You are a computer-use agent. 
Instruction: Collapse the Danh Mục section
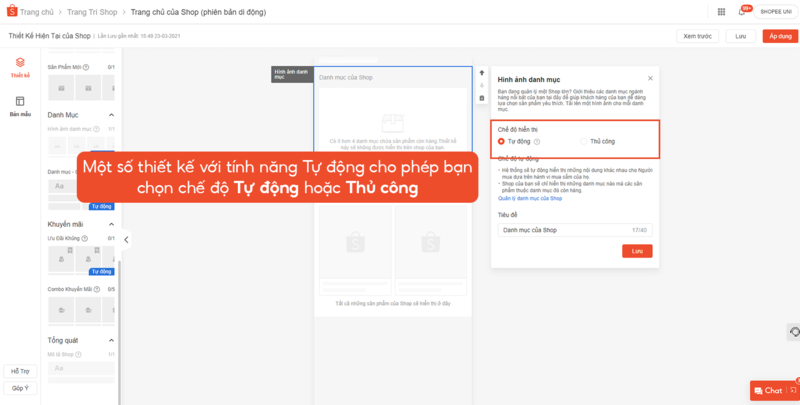point(111,115)
